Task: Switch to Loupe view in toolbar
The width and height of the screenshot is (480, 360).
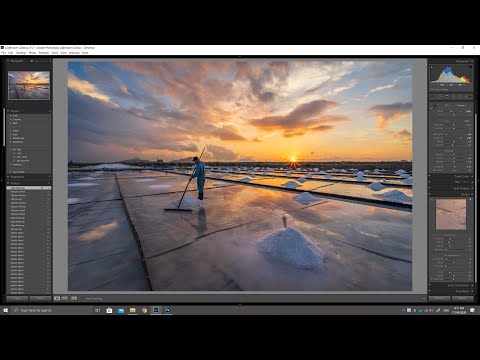Action: pos(57,298)
